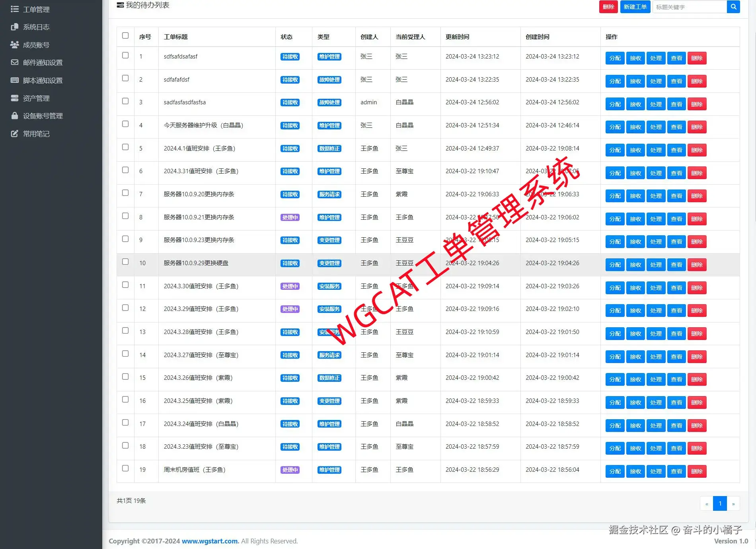The width and height of the screenshot is (756, 549).
Task: Click the 工单管理 list icon in sidebar
Action: pos(15,9)
